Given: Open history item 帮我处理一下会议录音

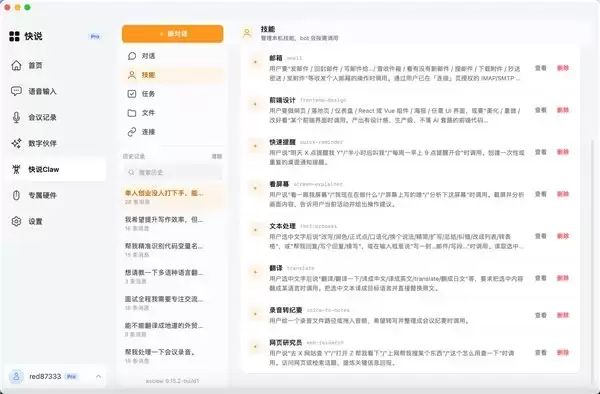Looking at the screenshot, I should 173,356.
